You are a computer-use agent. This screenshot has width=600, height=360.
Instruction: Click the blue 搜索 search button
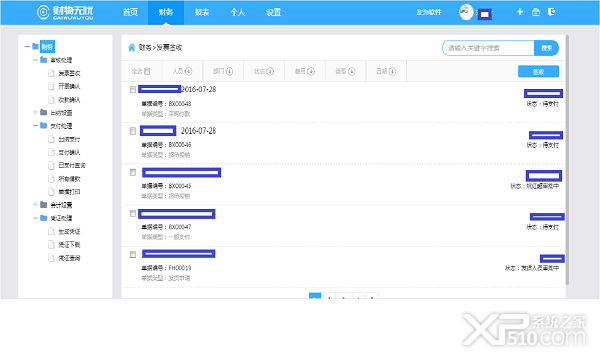(x=546, y=48)
